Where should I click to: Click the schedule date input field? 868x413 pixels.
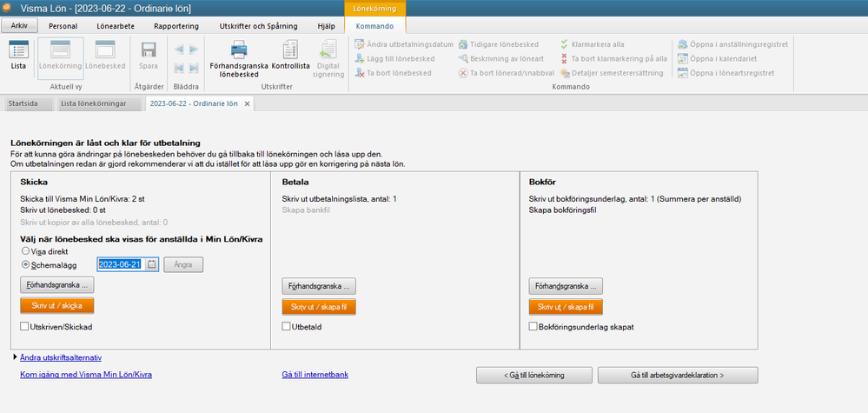(x=120, y=264)
